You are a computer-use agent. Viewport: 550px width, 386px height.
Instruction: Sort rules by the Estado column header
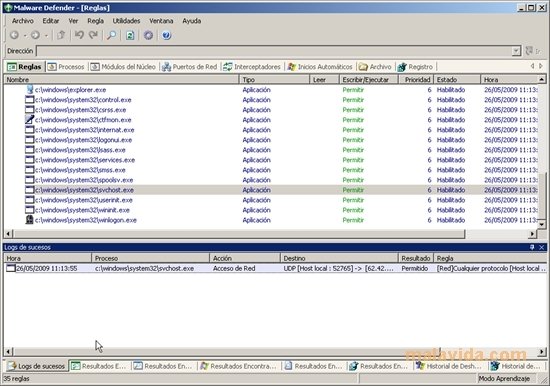pyautogui.click(x=457, y=80)
